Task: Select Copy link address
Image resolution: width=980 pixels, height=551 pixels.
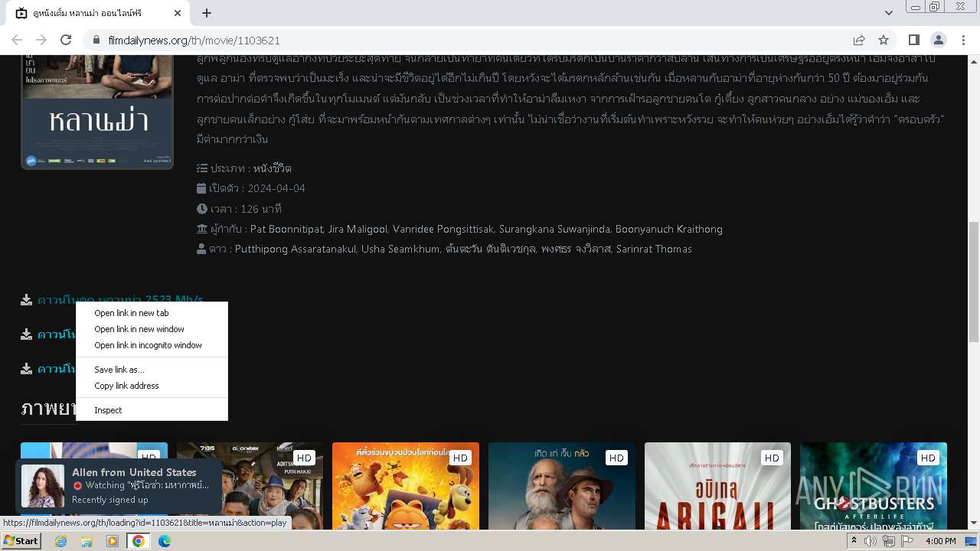Action: pyautogui.click(x=152, y=386)
